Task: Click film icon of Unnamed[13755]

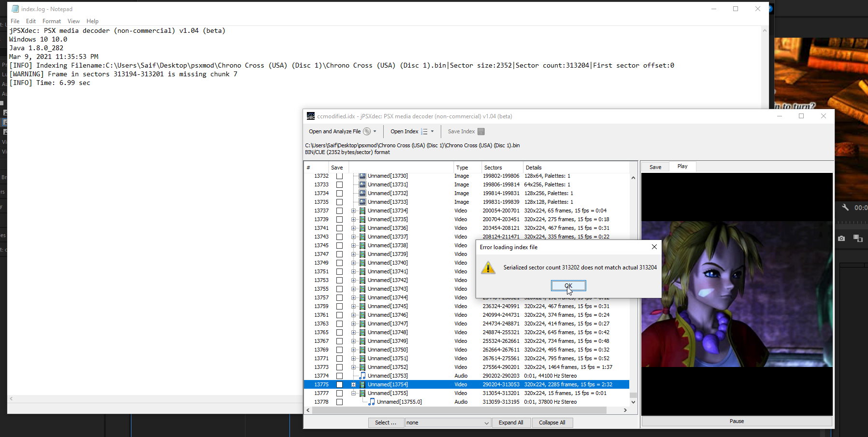Action: [362, 393]
